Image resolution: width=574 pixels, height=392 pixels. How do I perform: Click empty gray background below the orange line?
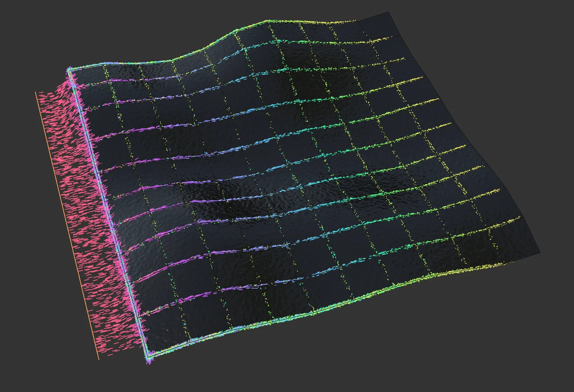[x=100, y=377]
